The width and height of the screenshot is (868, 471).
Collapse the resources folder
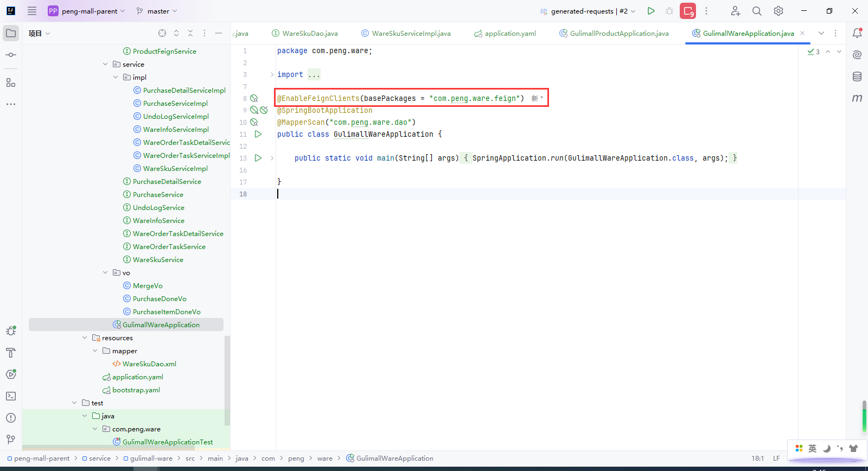85,338
